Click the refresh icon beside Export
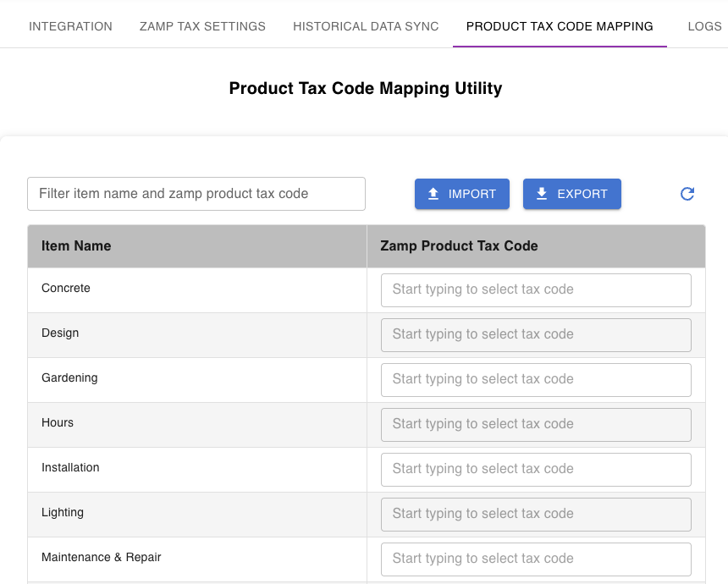Screen dimensions: 728x584 (687, 194)
